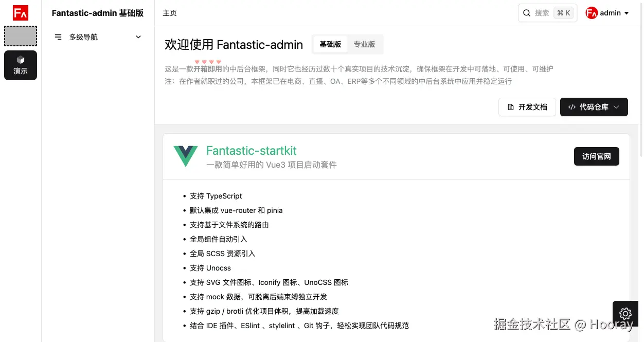Open the 代码仓库 dropdown chevron
Viewport: 644px width, 342px height.
click(617, 107)
